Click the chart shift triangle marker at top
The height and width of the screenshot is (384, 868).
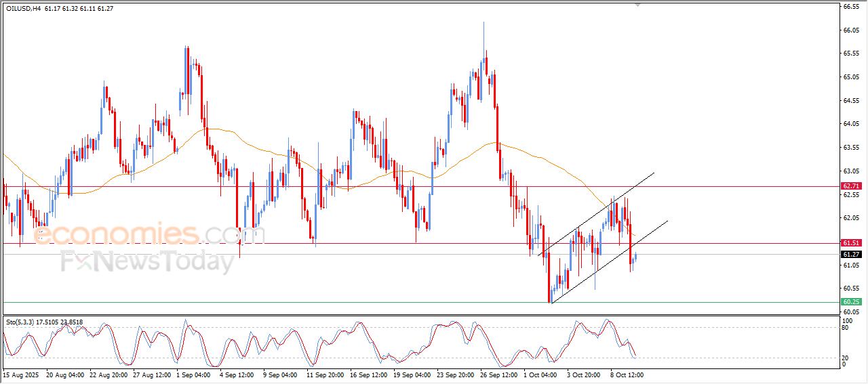pyautogui.click(x=637, y=5)
